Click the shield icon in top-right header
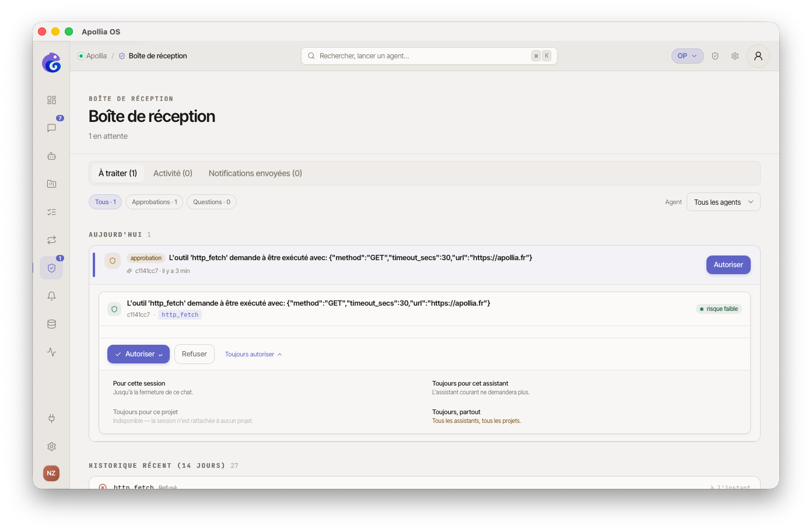Viewport: 812px width, 532px height. pos(715,56)
